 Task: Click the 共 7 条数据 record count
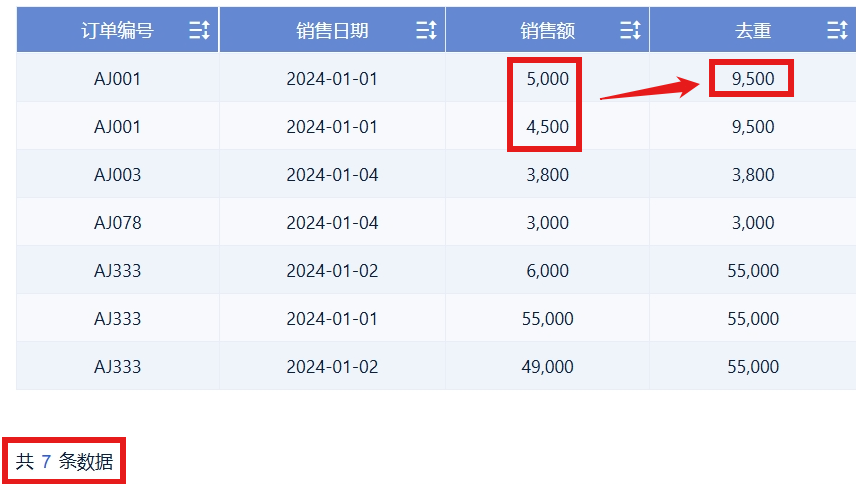click(x=64, y=461)
